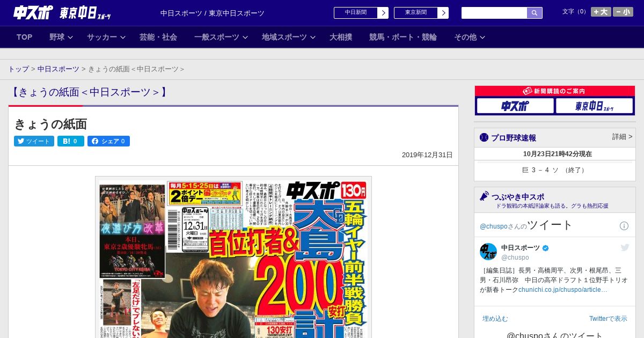Click the つぶやき中スポ megaphone icon
Screen dimensions: 644x338
pyautogui.click(x=484, y=196)
